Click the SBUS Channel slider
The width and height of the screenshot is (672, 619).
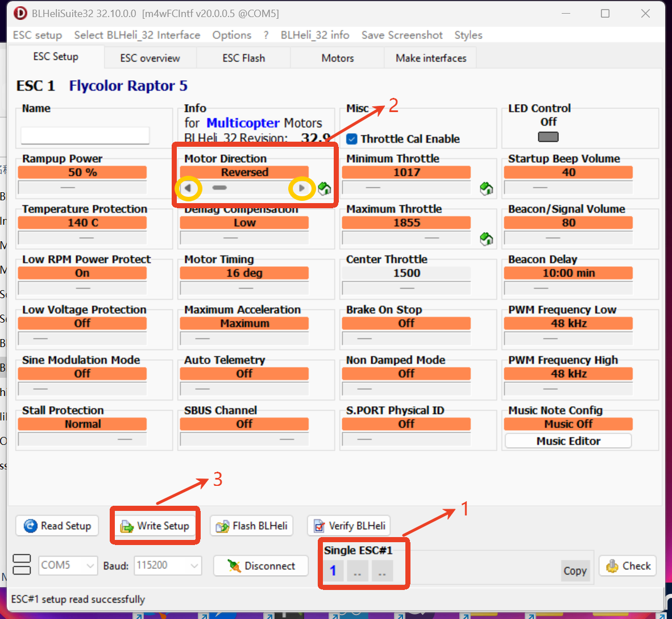tap(244, 439)
